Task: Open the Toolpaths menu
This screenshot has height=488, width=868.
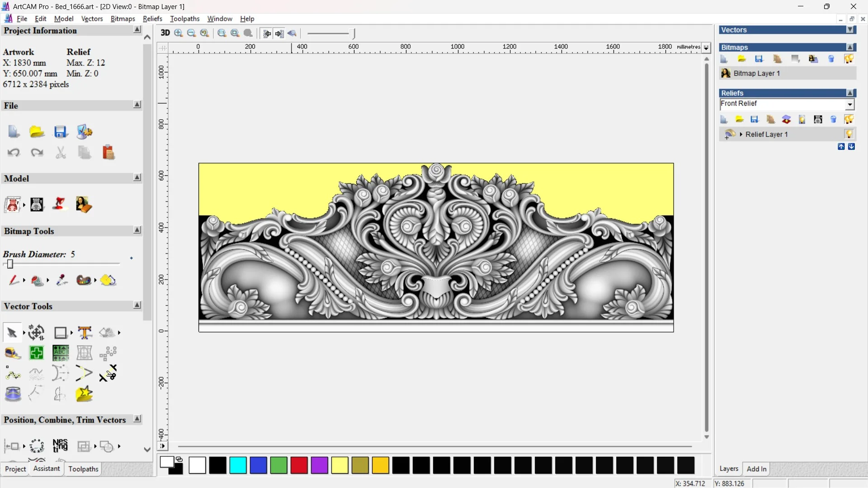Action: coord(184,19)
